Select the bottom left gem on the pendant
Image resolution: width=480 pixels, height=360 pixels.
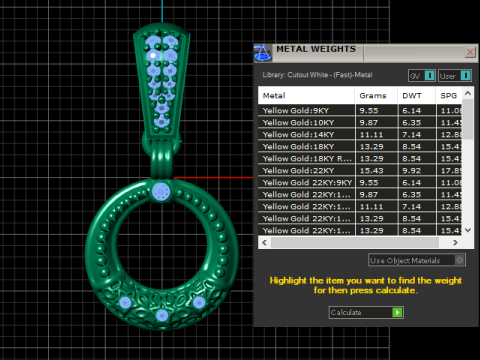click(125, 302)
